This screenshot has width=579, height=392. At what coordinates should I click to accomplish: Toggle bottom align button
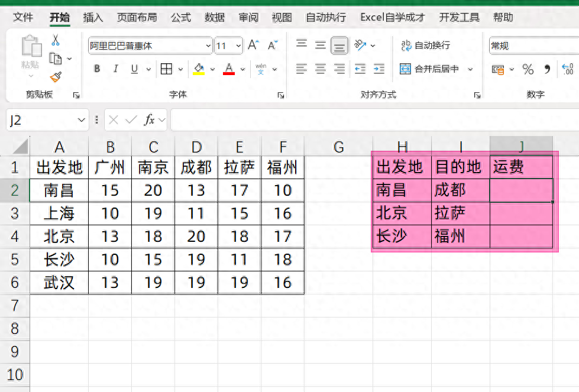pos(339,46)
